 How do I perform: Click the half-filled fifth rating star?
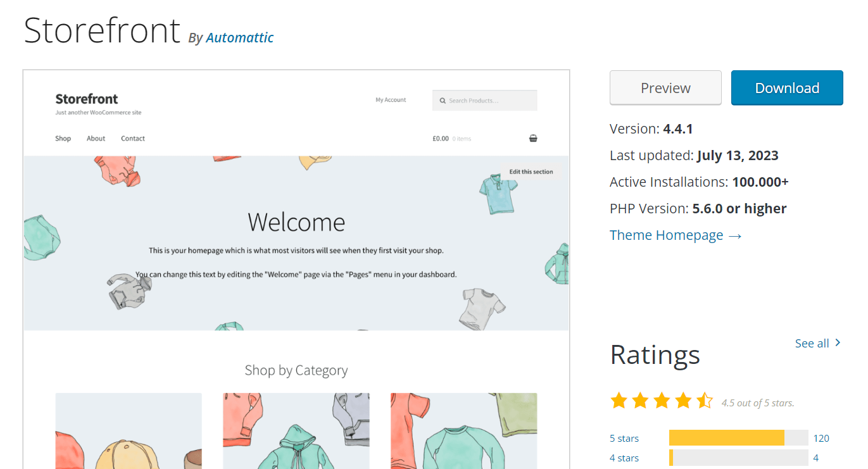point(704,401)
